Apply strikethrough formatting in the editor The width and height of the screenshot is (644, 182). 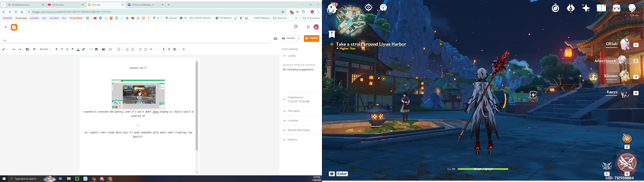pos(72,49)
